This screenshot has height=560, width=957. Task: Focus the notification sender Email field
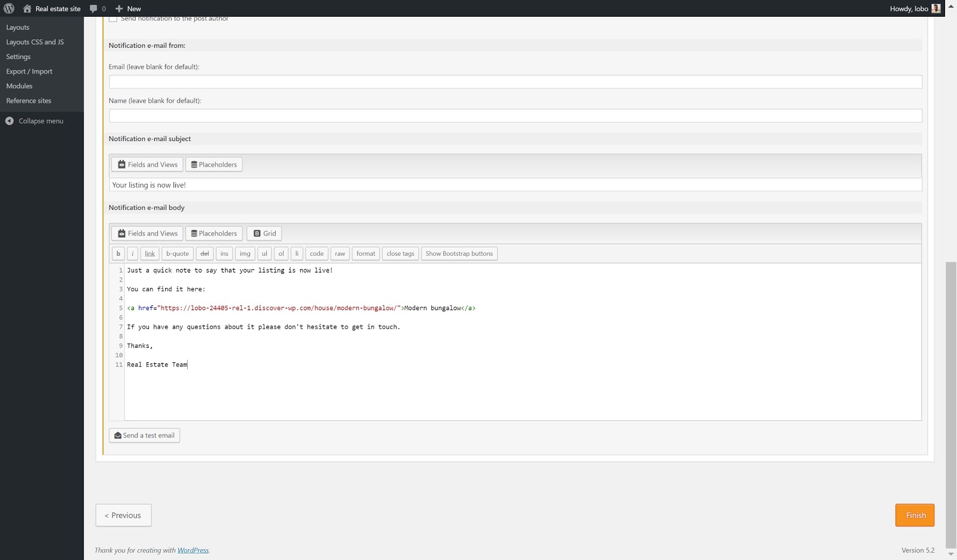pyautogui.click(x=515, y=82)
